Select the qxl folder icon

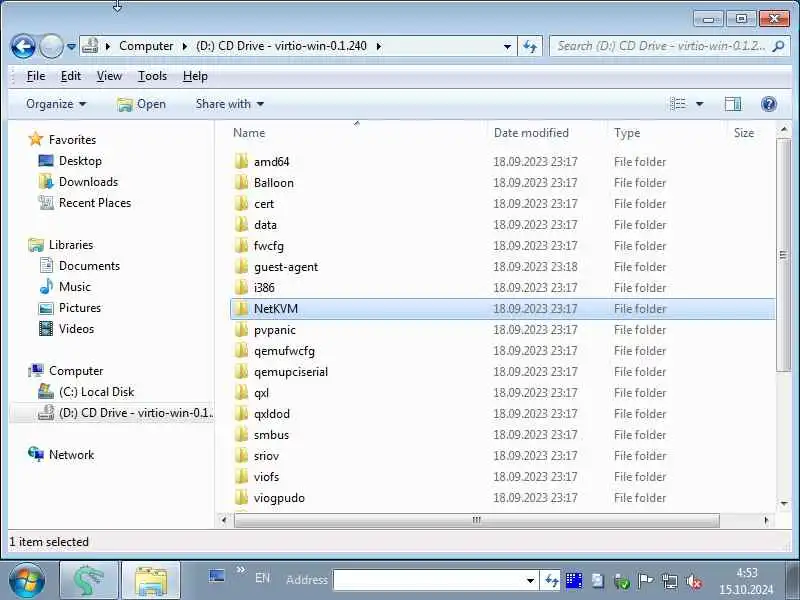pyautogui.click(x=241, y=392)
